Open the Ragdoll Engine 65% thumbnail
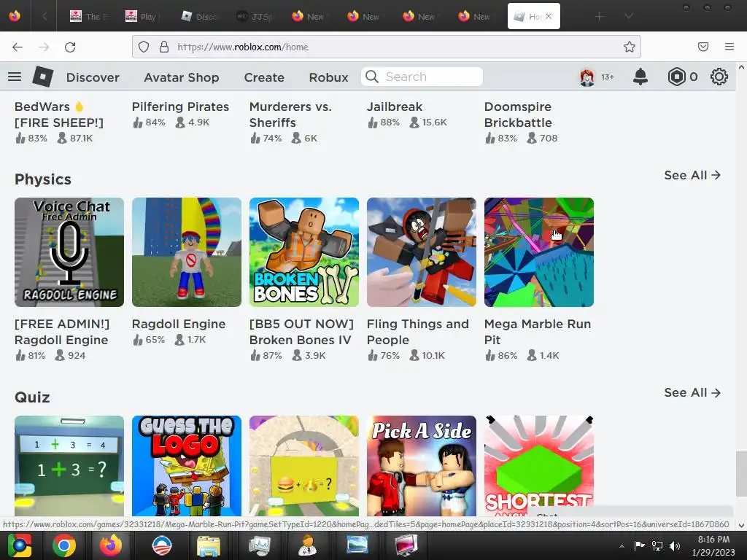Screen dimensions: 747x560 pos(187,252)
